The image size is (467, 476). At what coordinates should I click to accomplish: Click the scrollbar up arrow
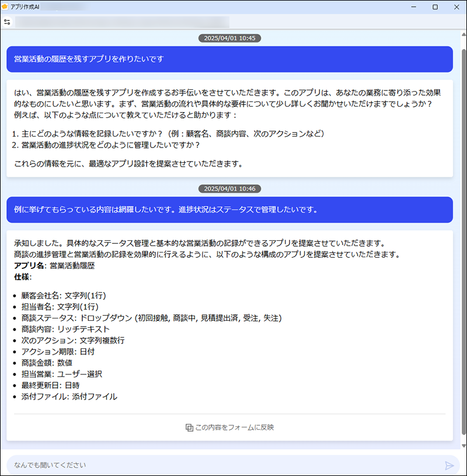[463, 34]
